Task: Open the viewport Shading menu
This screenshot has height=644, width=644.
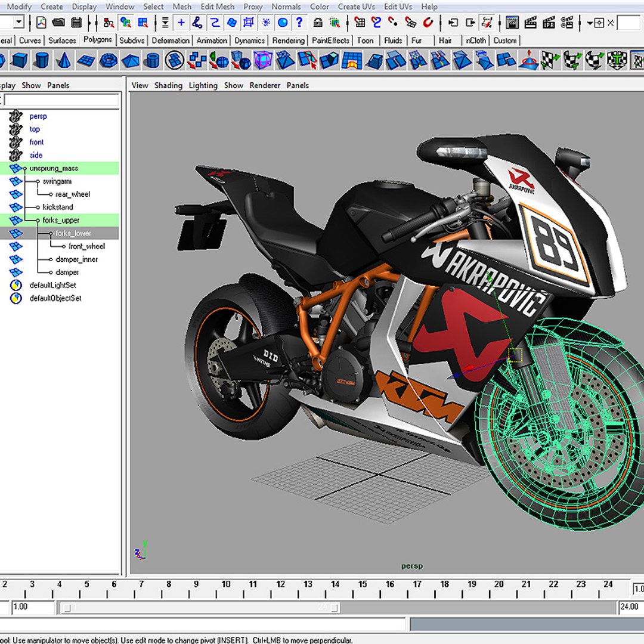Action: click(x=168, y=85)
